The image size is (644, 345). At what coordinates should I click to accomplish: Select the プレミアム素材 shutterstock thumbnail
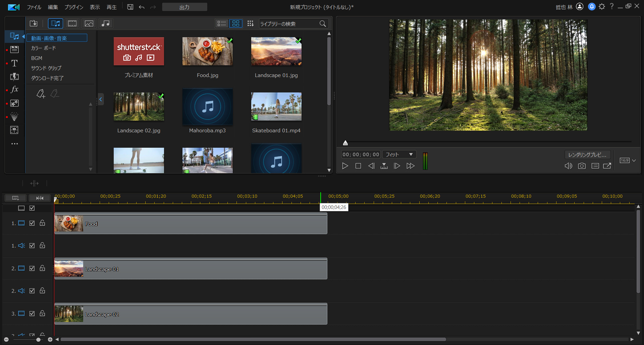[139, 51]
